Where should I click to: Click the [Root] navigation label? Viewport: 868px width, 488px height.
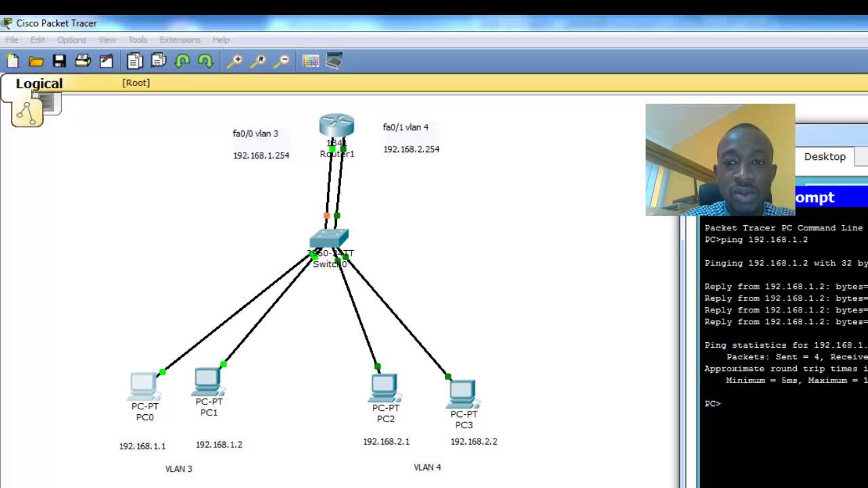click(136, 83)
